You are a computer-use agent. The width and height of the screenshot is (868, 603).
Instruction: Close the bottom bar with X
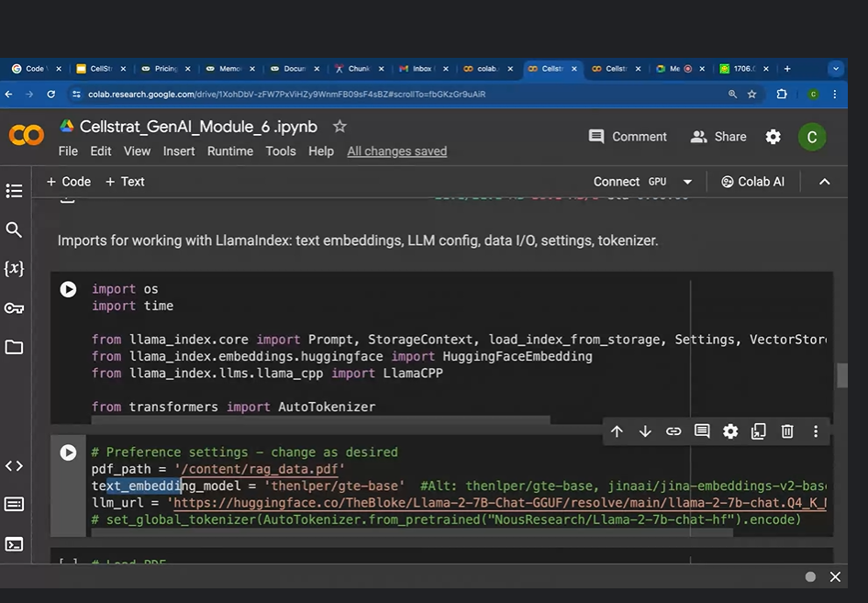click(835, 577)
